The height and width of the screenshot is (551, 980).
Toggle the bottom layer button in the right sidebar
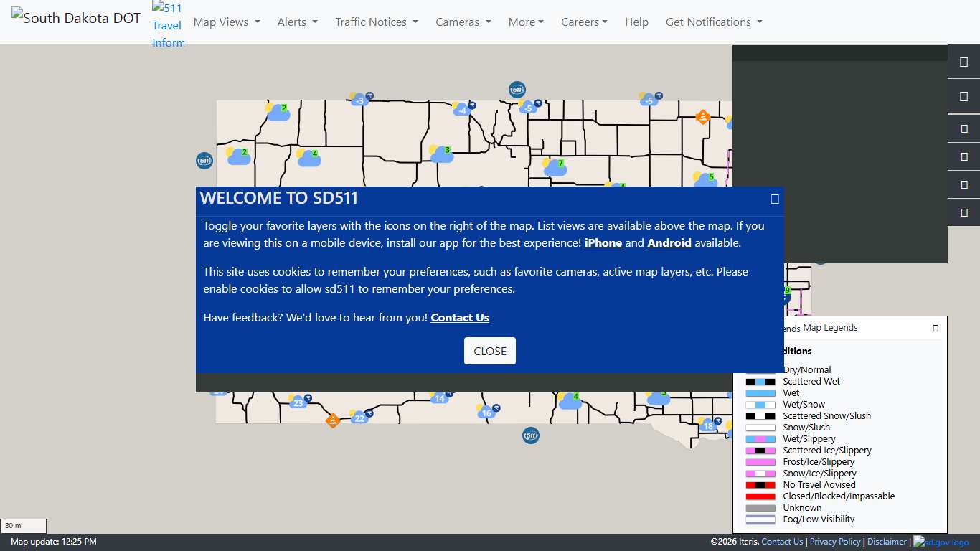pyautogui.click(x=963, y=212)
